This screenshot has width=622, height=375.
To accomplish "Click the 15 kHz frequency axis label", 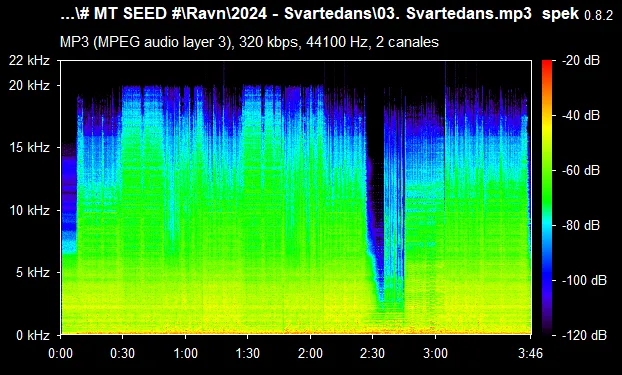I will coord(29,148).
